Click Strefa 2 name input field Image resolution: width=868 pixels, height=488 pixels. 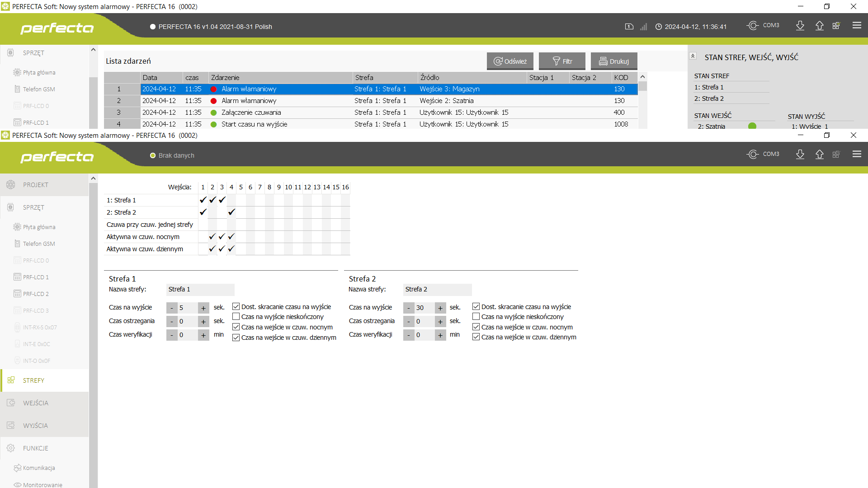coord(437,290)
